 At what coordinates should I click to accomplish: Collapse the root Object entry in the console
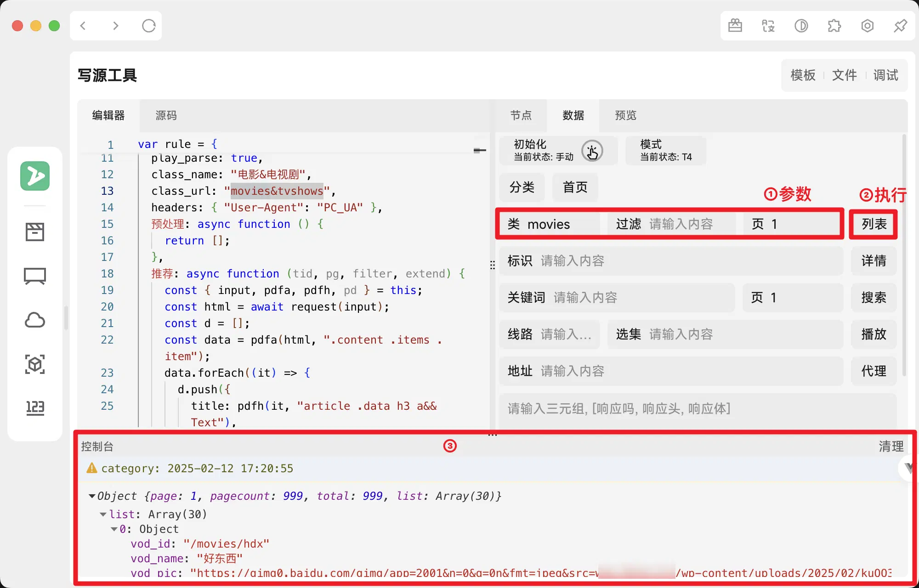tap(92, 496)
